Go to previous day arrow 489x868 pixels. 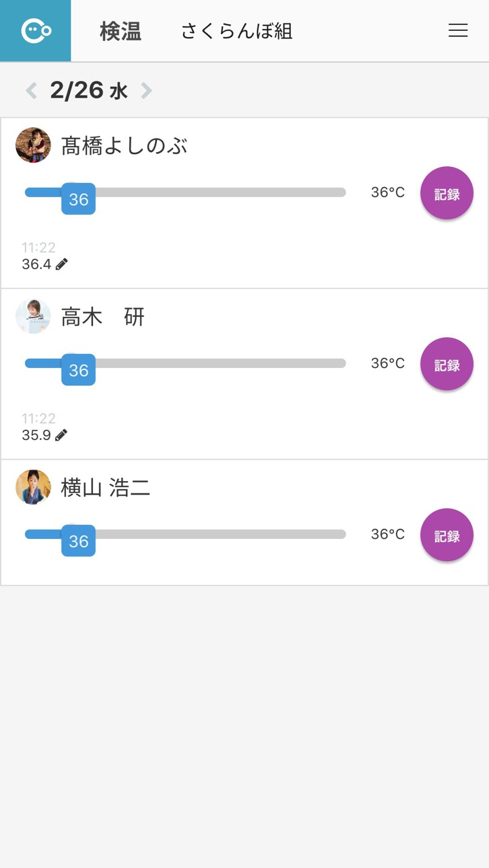(31, 91)
